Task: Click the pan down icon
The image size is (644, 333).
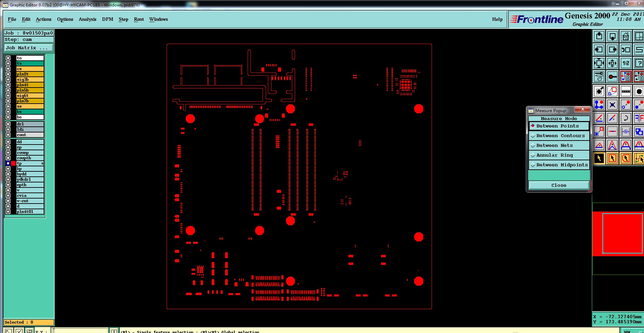Action: (x=612, y=36)
